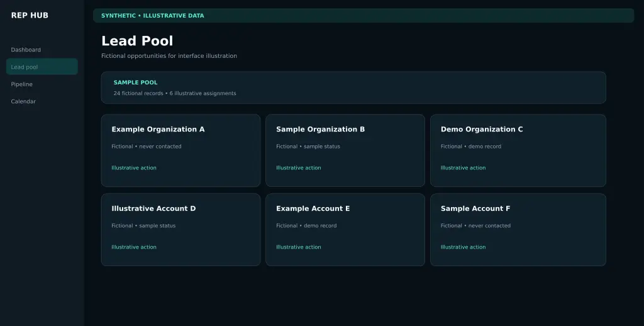Screen dimensions: 644x326
Task: Click the Synthetic Illustrative Data banner
Action: (x=364, y=16)
